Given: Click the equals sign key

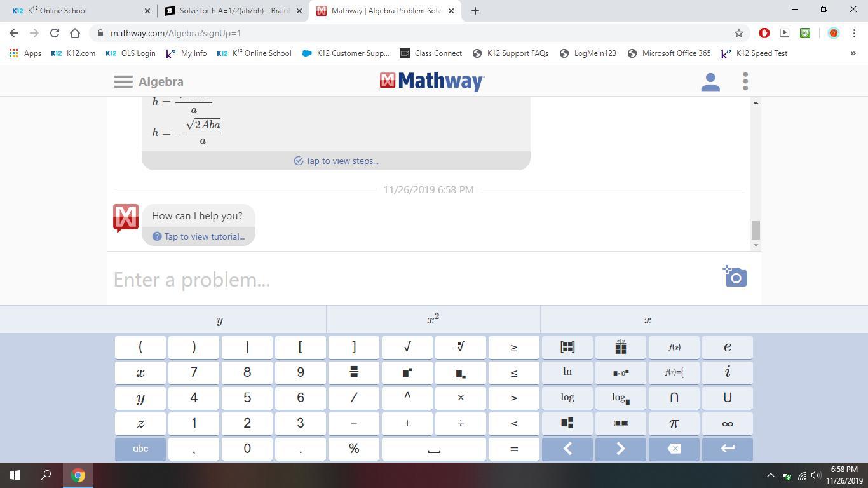Looking at the screenshot, I should tap(514, 449).
